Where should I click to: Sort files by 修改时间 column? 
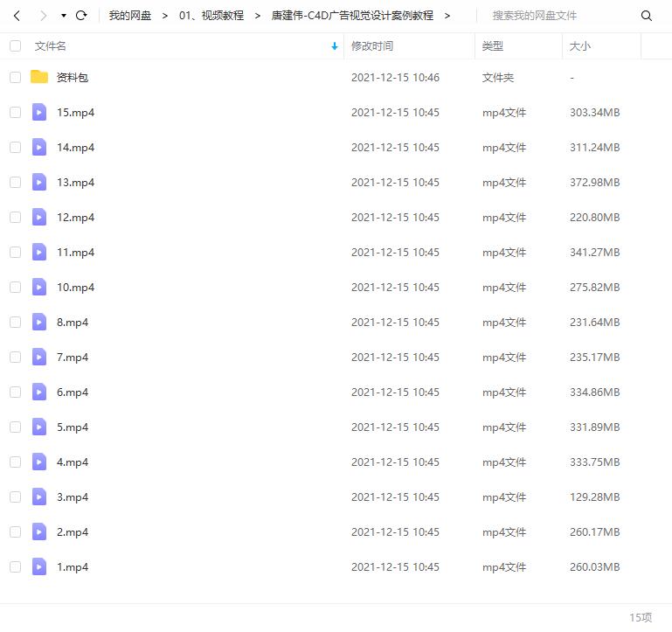pyautogui.click(x=372, y=46)
